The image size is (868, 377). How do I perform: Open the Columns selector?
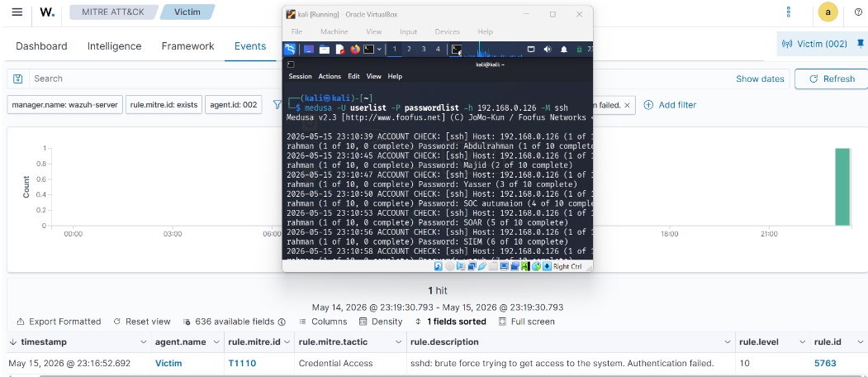click(x=323, y=322)
